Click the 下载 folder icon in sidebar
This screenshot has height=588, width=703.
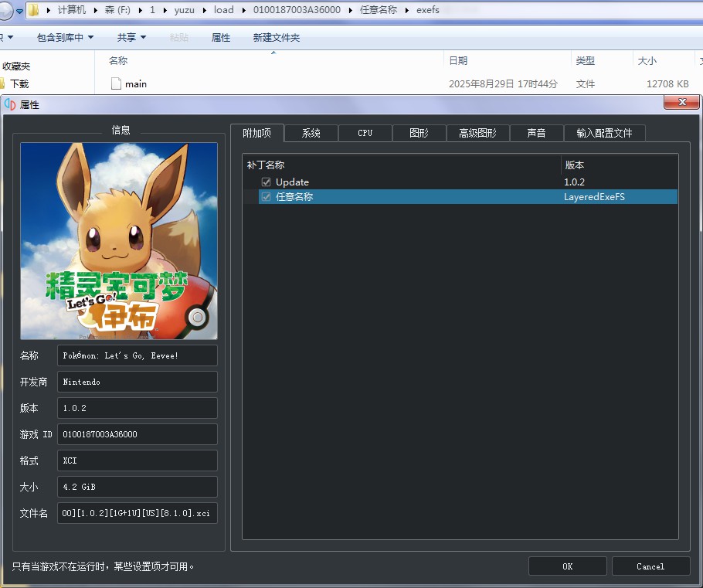(x=2, y=83)
